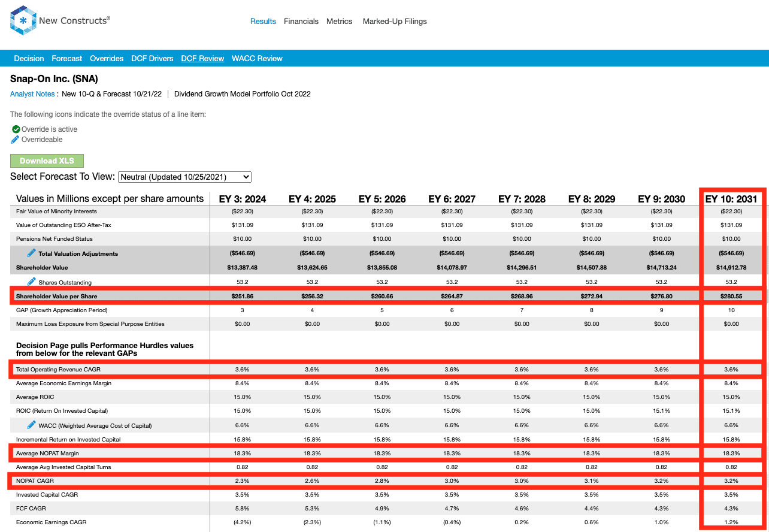769x532 pixels.
Task: Switch to the Overrides sub-tab
Action: click(x=107, y=59)
